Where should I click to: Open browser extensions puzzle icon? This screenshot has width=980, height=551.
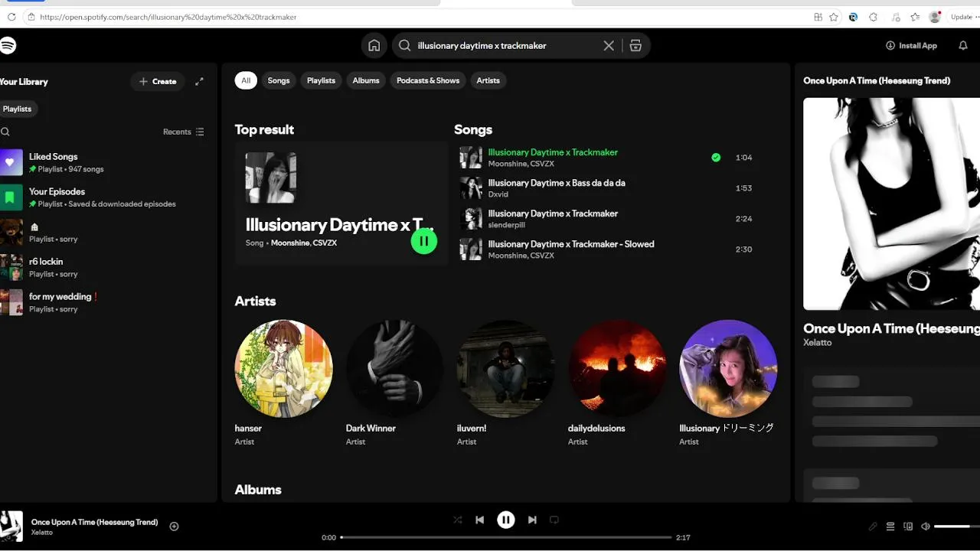click(873, 17)
